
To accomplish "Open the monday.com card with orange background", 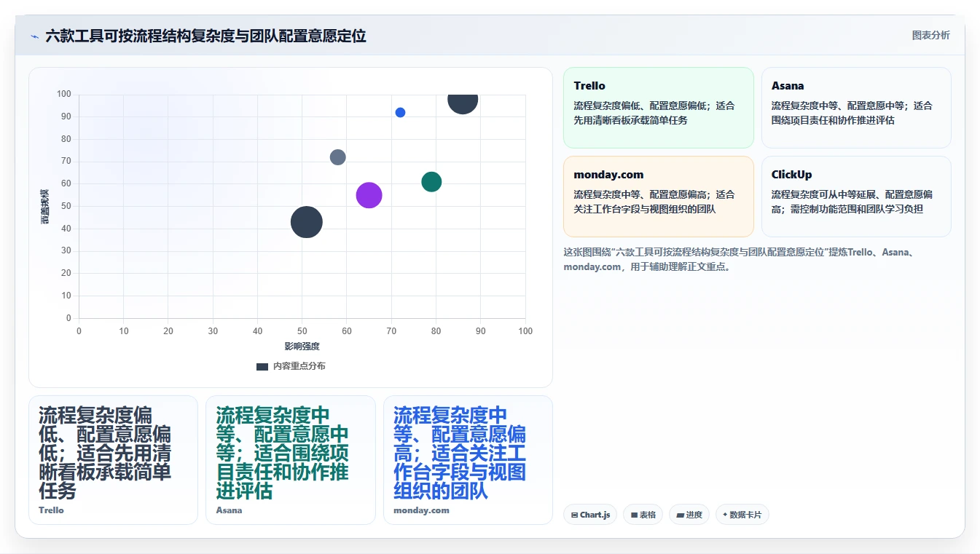I will (x=659, y=197).
